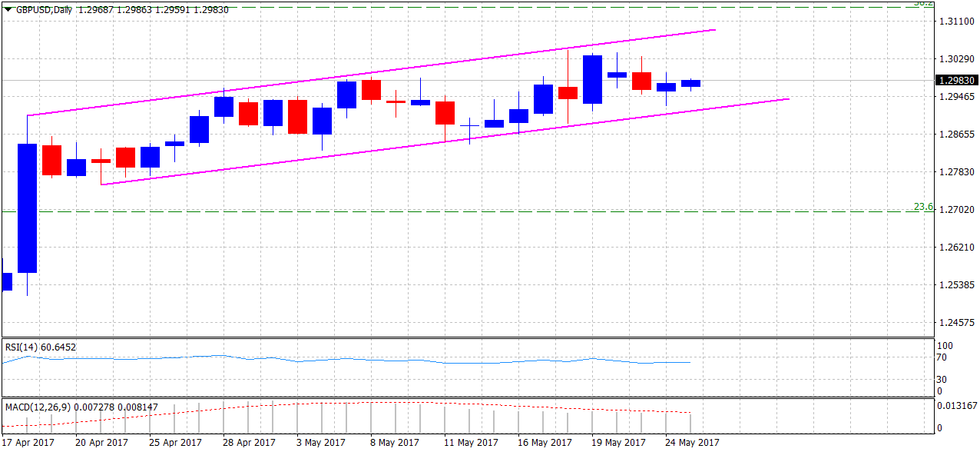Click the tall blue candle after 17 Apr

point(28,208)
